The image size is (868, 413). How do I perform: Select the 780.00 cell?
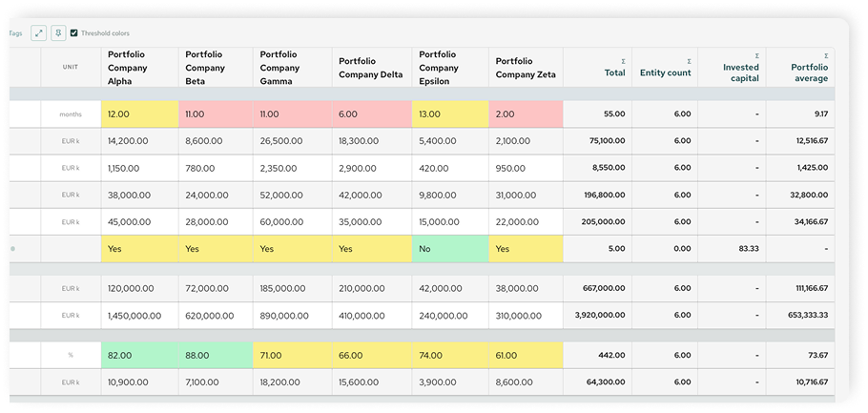click(x=216, y=168)
